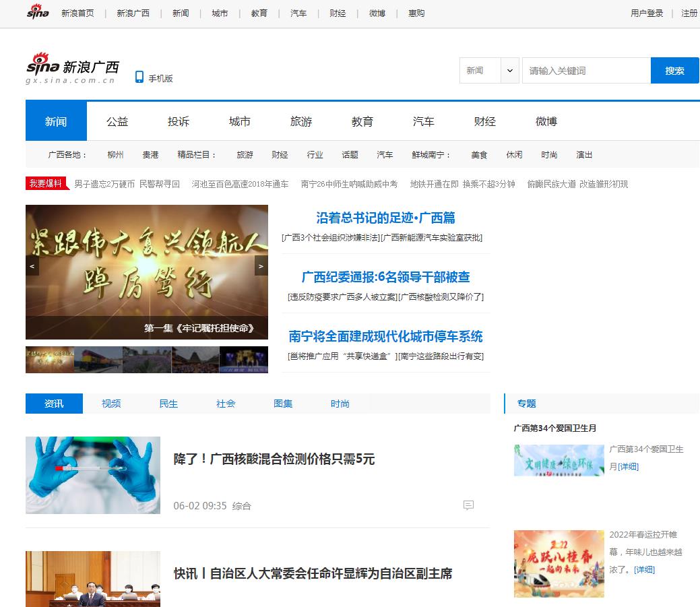Viewport: 700px width, 607px height.
Task: Select the 公益 main navigation tab
Action: [117, 121]
